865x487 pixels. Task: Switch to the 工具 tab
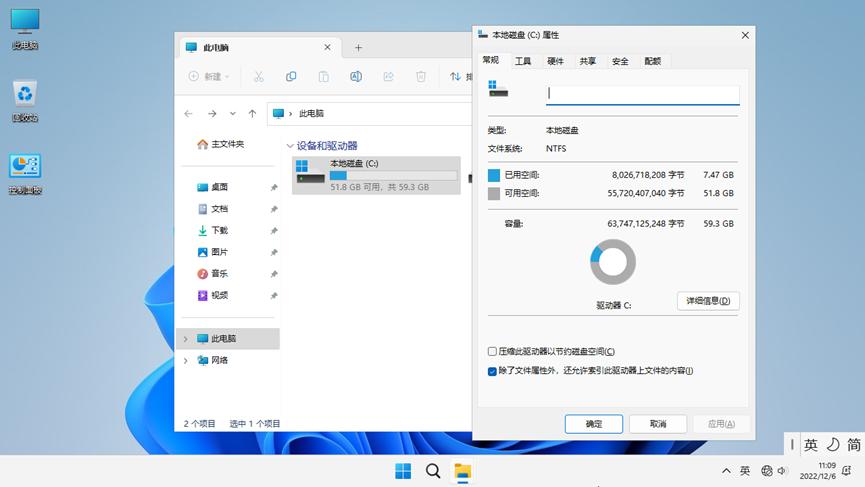[523, 61]
